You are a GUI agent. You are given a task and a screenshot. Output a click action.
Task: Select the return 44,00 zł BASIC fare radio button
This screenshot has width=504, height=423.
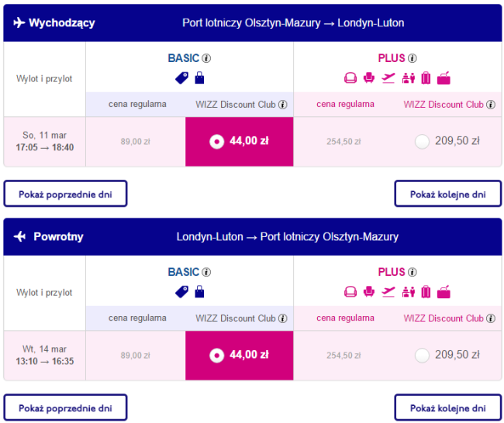coord(216,356)
